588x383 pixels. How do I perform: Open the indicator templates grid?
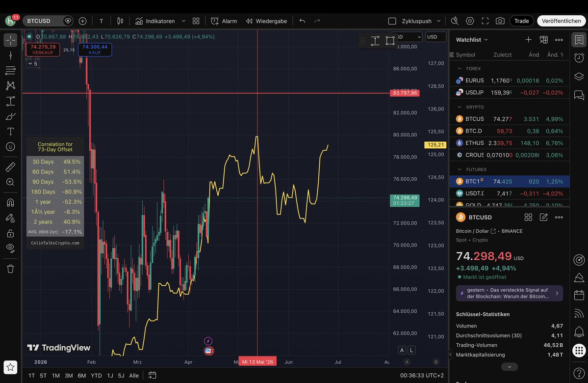[x=196, y=21]
